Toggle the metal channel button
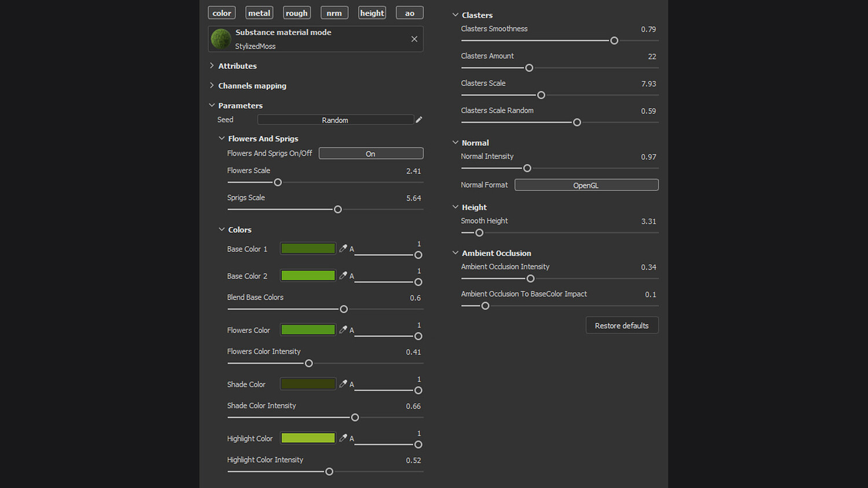Screen dimensions: 868x488 point(259,13)
